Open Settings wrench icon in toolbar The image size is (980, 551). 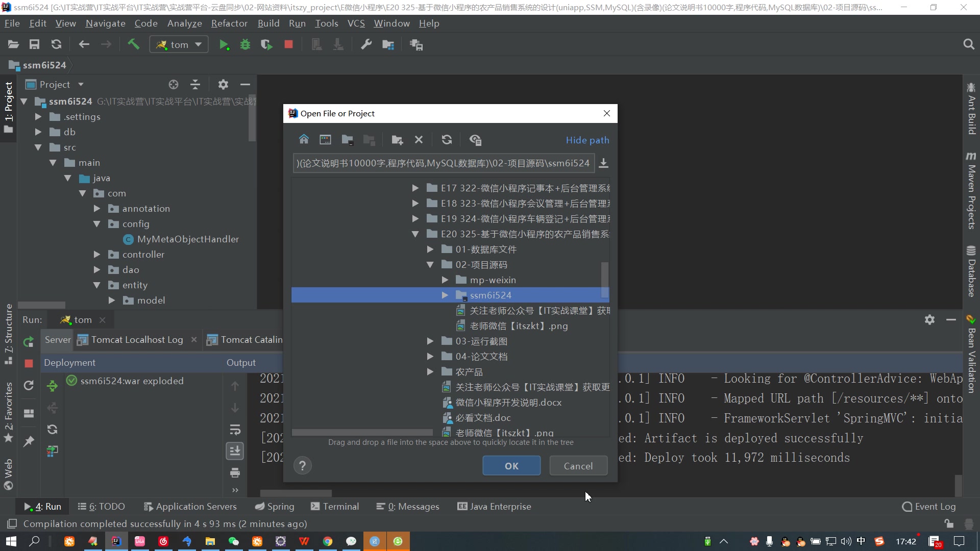click(366, 45)
